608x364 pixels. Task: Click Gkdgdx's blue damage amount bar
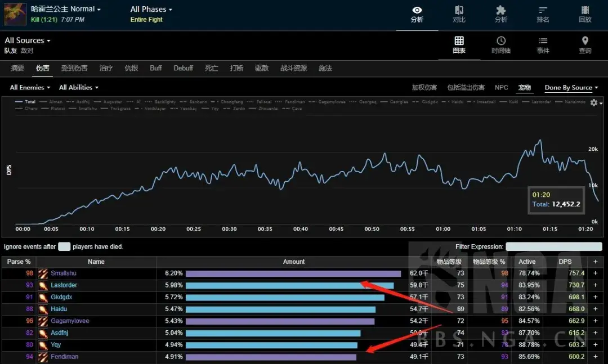[x=285, y=297]
